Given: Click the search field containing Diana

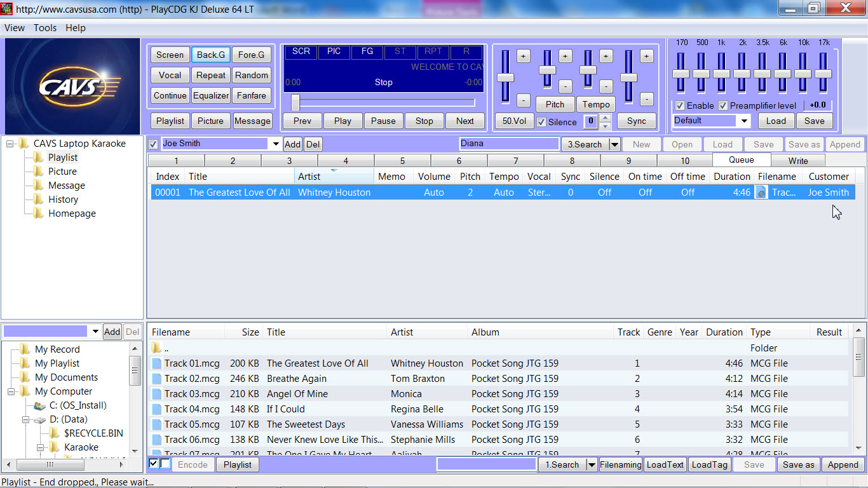Looking at the screenshot, I should coord(509,144).
